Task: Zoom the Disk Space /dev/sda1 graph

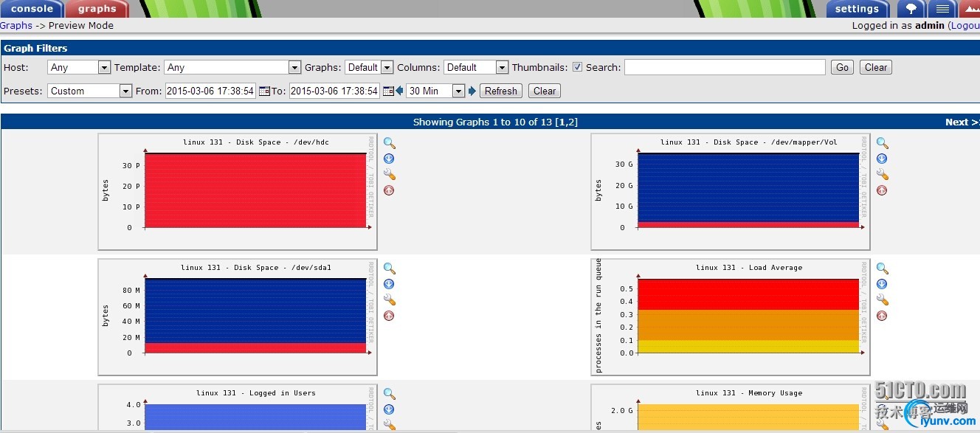Action: tap(389, 269)
